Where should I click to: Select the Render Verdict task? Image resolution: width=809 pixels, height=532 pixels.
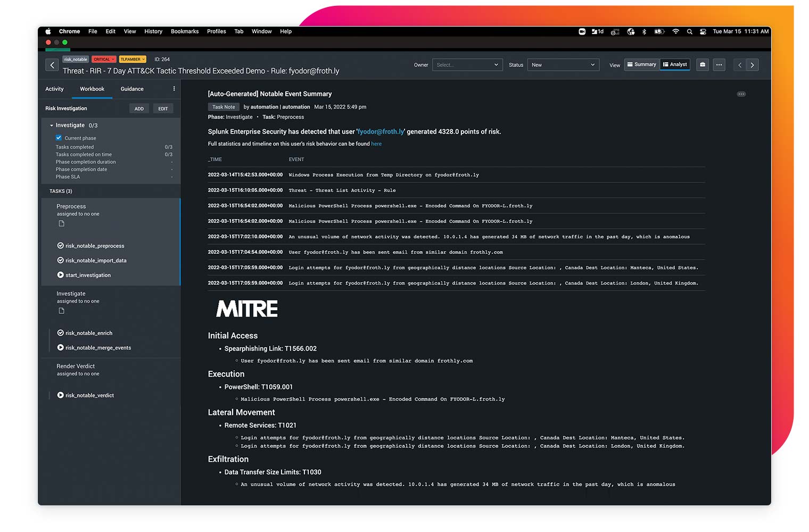(76, 366)
